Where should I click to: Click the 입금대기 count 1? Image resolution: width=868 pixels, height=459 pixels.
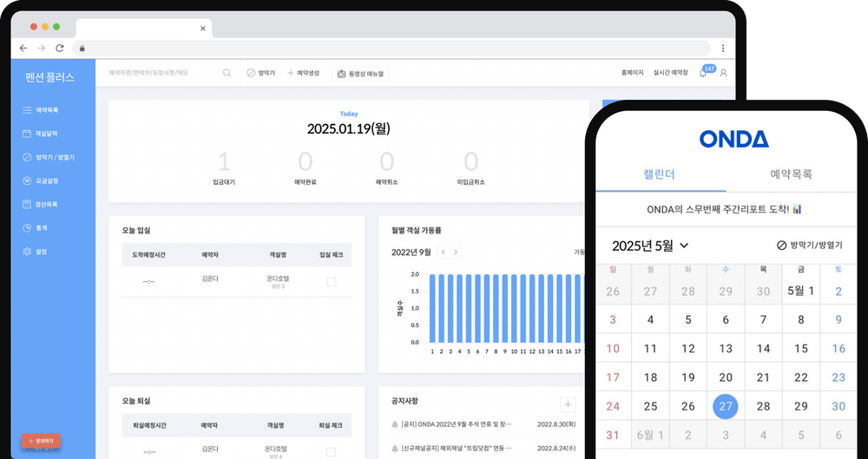pyautogui.click(x=224, y=162)
